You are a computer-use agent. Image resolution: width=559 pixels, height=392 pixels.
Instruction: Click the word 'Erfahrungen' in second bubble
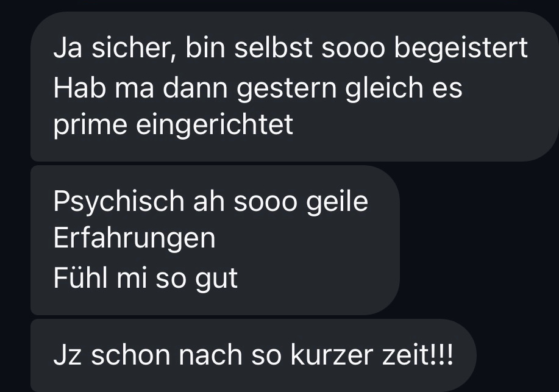tap(134, 238)
